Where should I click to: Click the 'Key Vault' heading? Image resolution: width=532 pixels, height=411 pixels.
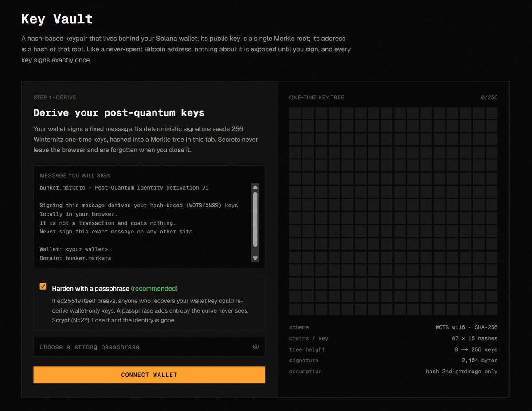click(57, 19)
